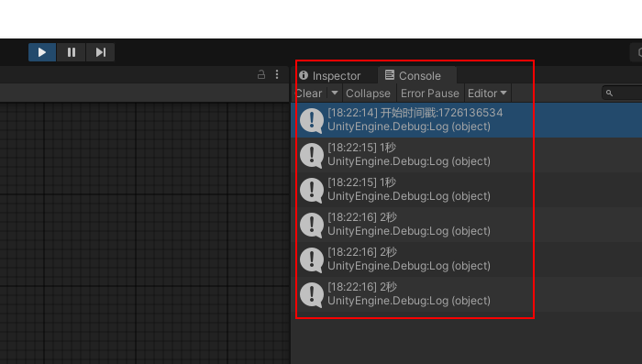Click the Inspector tab info icon
The image size is (642, 364).
tap(304, 75)
